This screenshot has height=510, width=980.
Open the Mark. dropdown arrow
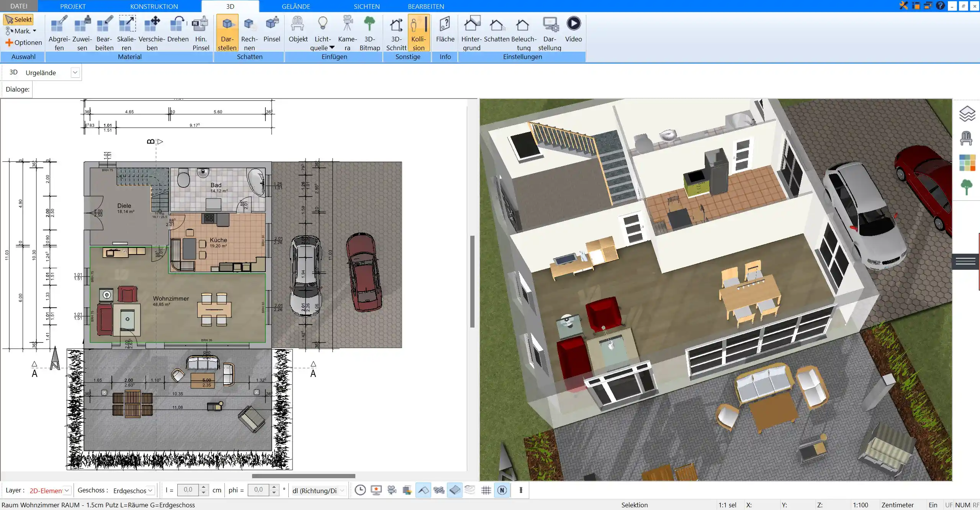tap(34, 31)
